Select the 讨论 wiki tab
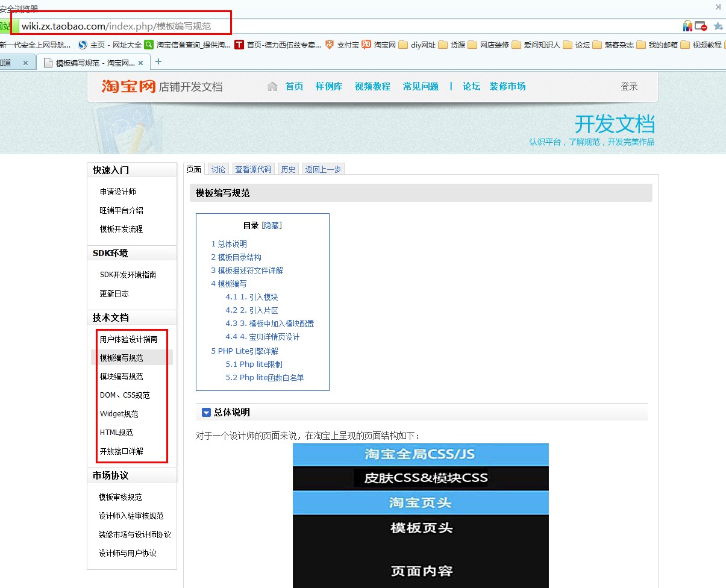This screenshot has width=726, height=588. (x=219, y=169)
